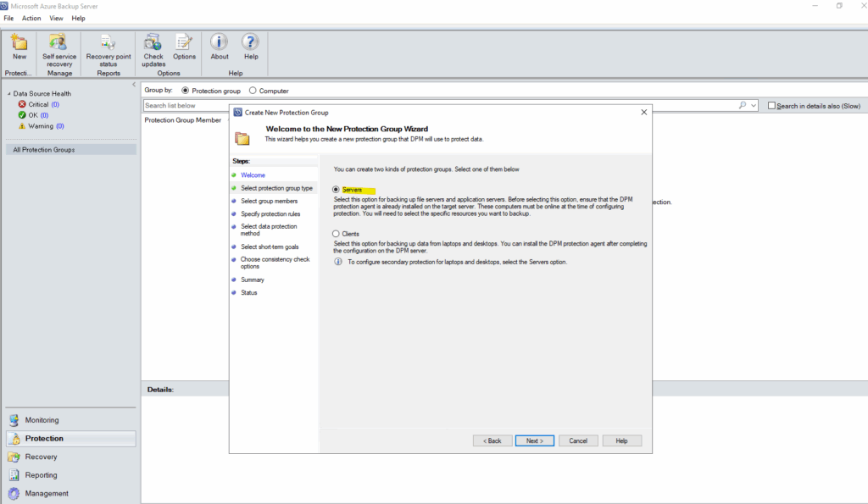Image resolution: width=868 pixels, height=504 pixels.
Task: Open the Action menu
Action: 31,18
